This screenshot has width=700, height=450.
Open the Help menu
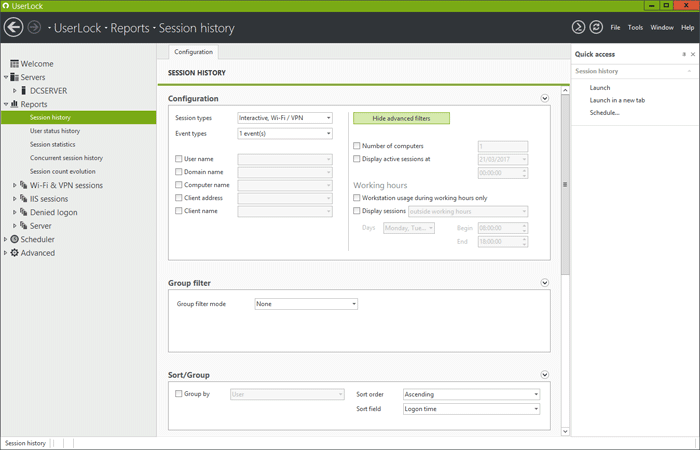(x=688, y=27)
